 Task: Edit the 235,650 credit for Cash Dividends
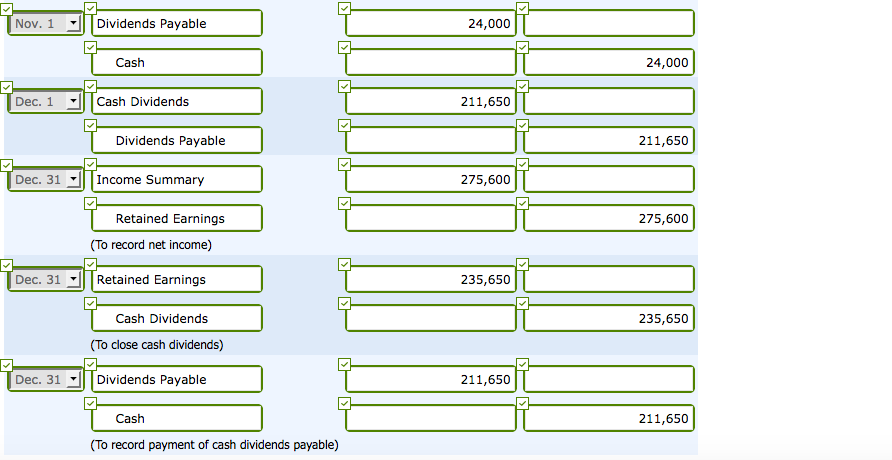(609, 318)
